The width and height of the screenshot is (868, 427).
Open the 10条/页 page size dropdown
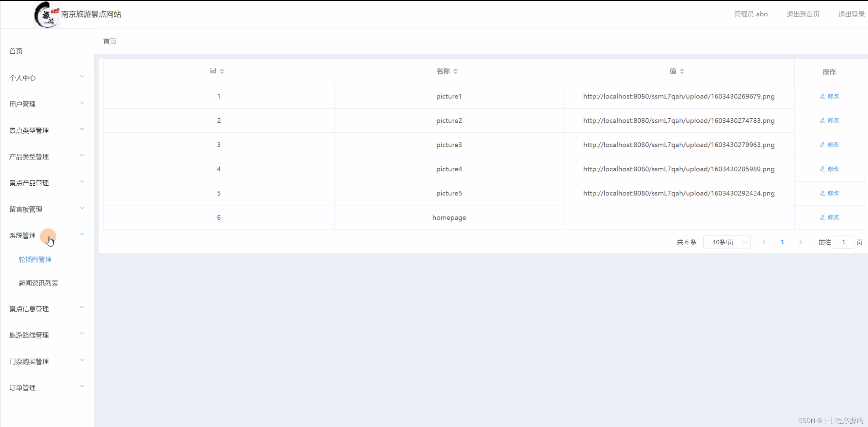(x=727, y=242)
